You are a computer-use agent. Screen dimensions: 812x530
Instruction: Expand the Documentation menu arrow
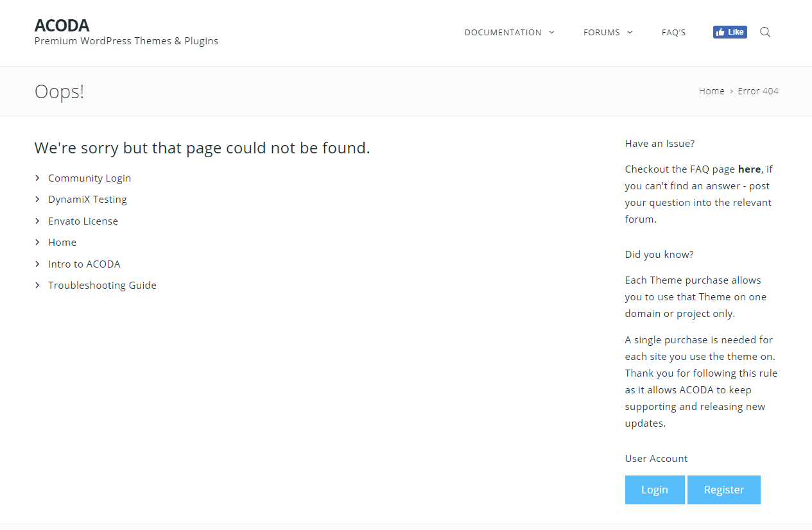(551, 32)
